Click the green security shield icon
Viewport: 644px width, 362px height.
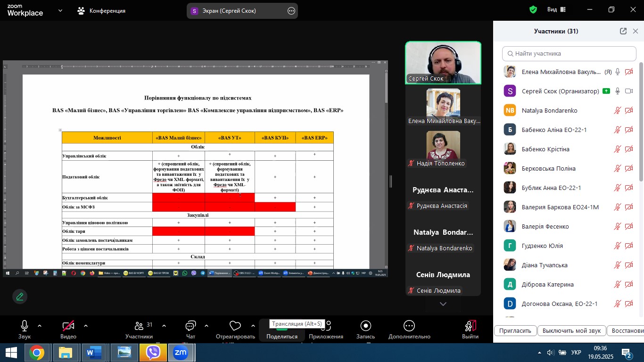click(x=533, y=9)
